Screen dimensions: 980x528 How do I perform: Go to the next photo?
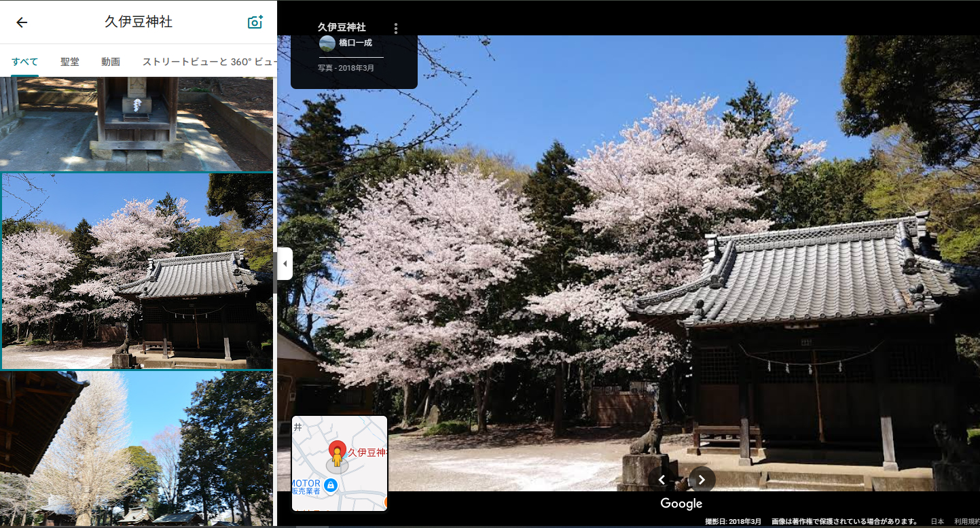tap(701, 480)
